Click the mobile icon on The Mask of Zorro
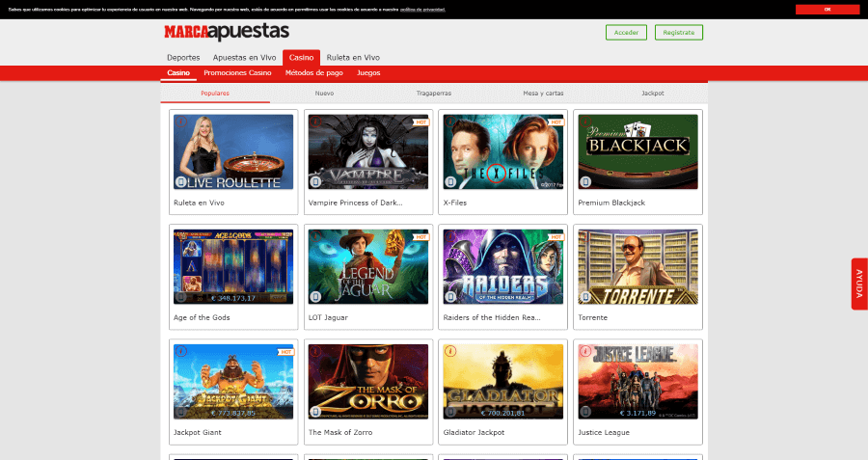The height and width of the screenshot is (460, 868). 315,411
